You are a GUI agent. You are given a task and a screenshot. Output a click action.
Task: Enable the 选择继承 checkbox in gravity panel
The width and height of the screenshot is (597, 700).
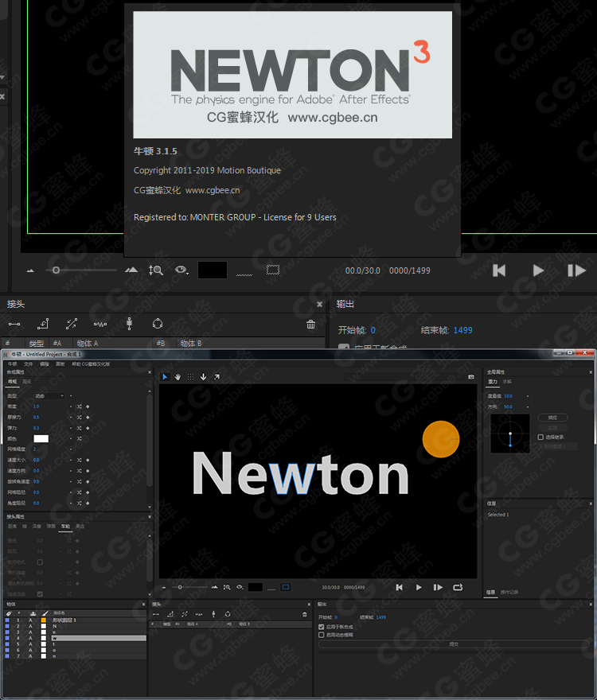540,437
